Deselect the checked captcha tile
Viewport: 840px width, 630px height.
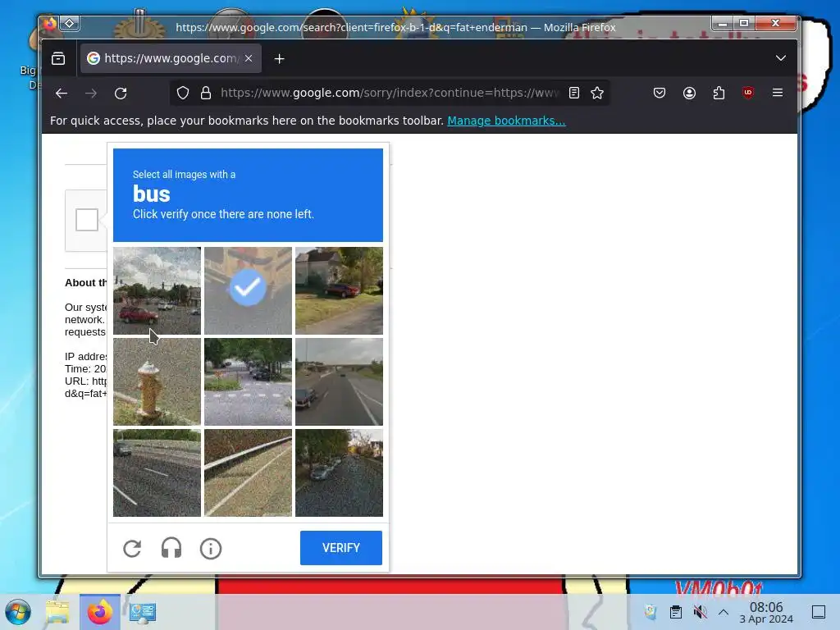(248, 291)
